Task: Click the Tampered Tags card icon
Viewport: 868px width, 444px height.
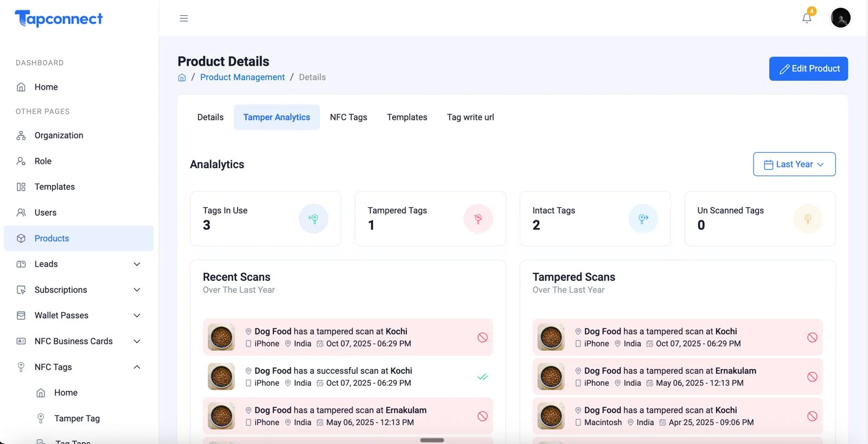Action: [478, 218]
